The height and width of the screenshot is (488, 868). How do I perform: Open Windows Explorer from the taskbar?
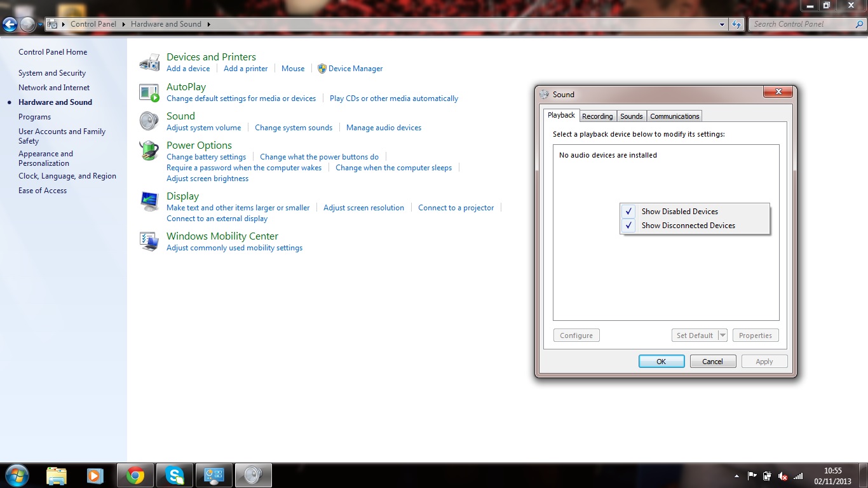tap(57, 475)
